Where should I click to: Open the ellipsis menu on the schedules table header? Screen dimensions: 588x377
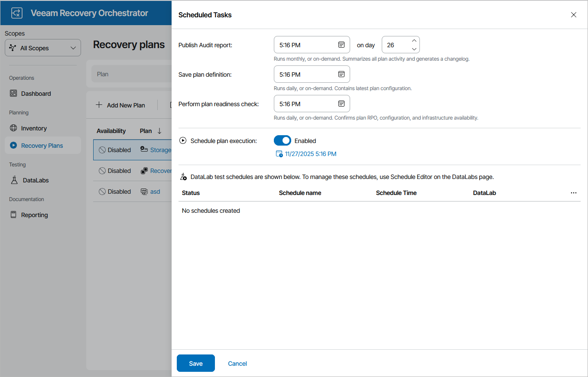coord(574,192)
